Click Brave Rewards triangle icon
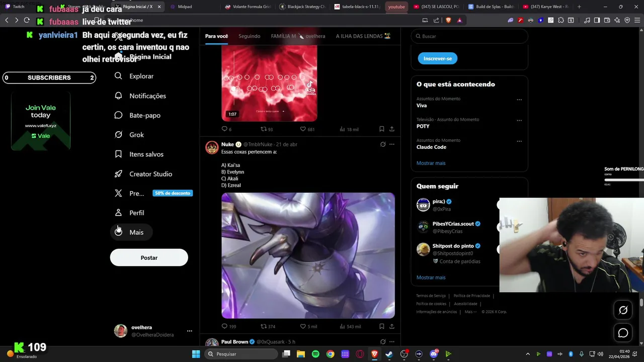The width and height of the screenshot is (644, 362). pos(459,20)
